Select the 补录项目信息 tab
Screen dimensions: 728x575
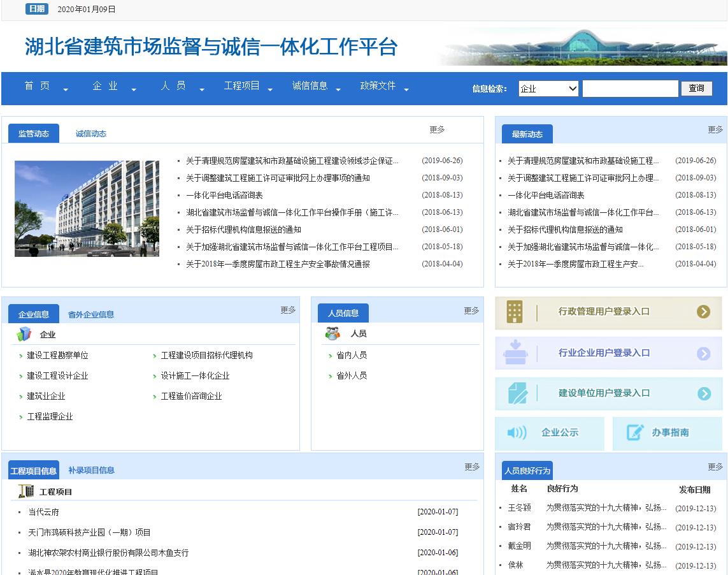click(91, 470)
